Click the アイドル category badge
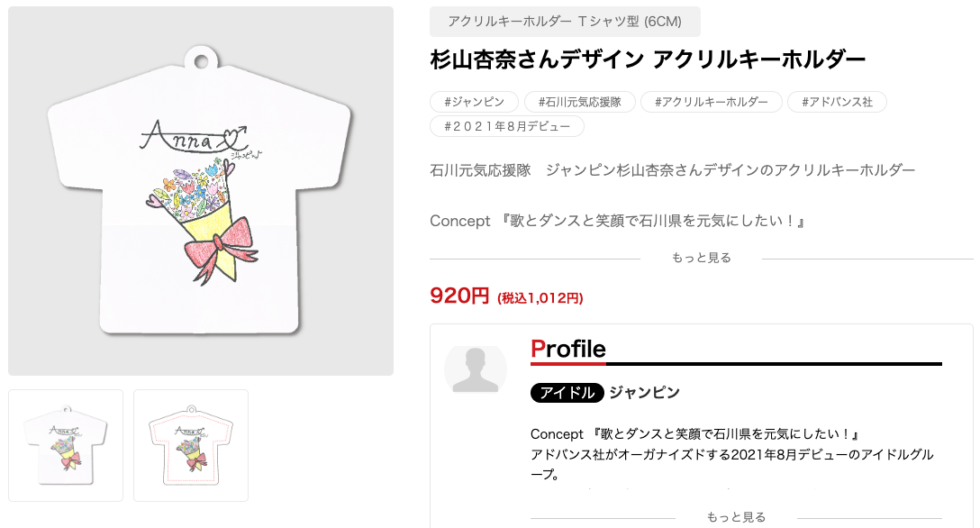The width and height of the screenshot is (980, 528). [x=567, y=393]
